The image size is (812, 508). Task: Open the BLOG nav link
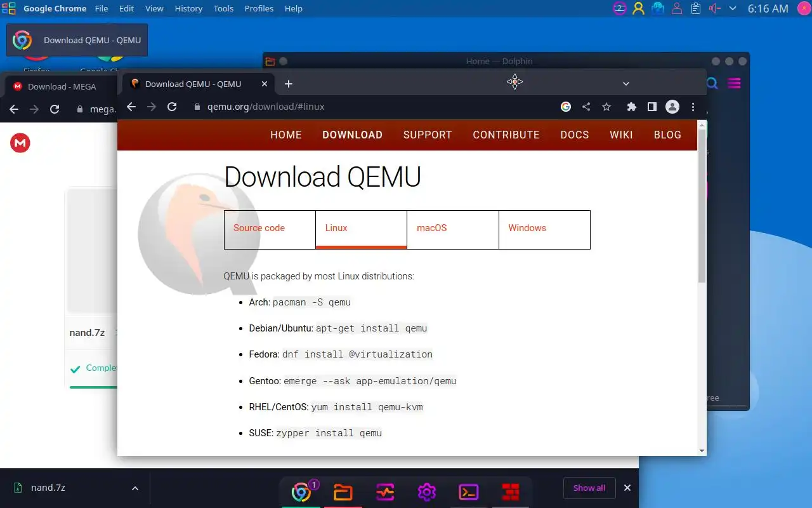pyautogui.click(x=667, y=135)
